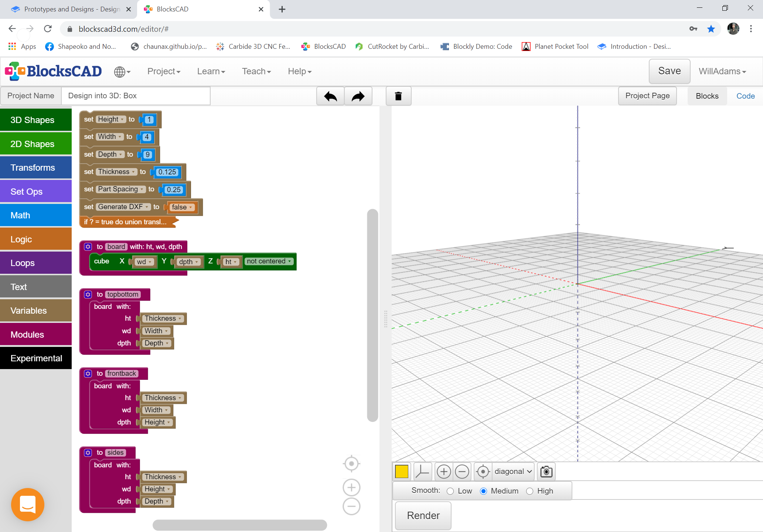The width and height of the screenshot is (763, 532).
Task: Open mutator gear on sides module
Action: [88, 453]
